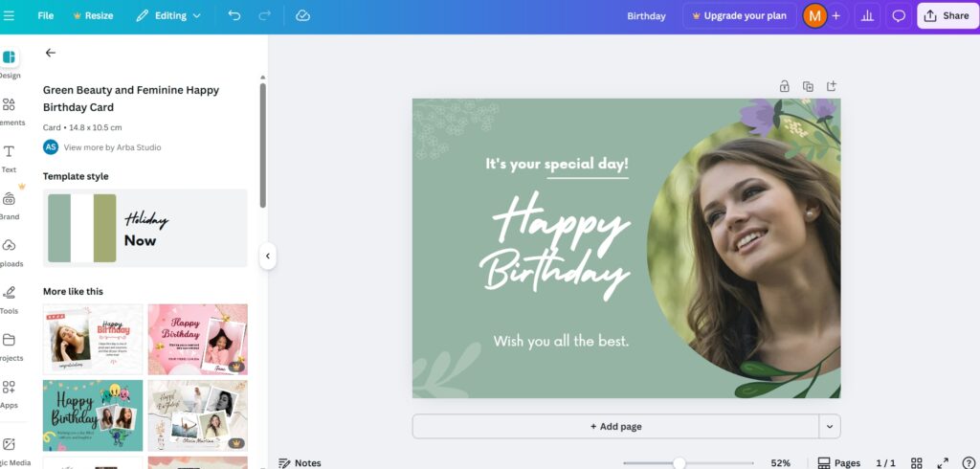Duplicate page using icon above canvas

pyautogui.click(x=808, y=86)
